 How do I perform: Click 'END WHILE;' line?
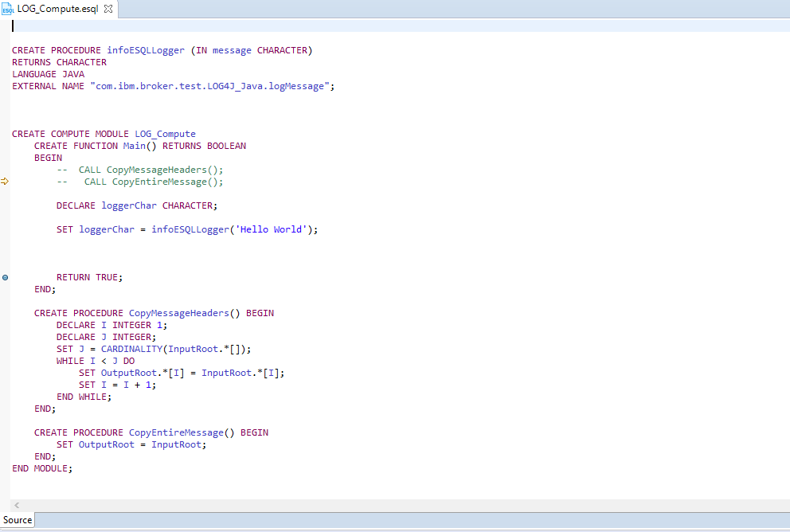(84, 397)
